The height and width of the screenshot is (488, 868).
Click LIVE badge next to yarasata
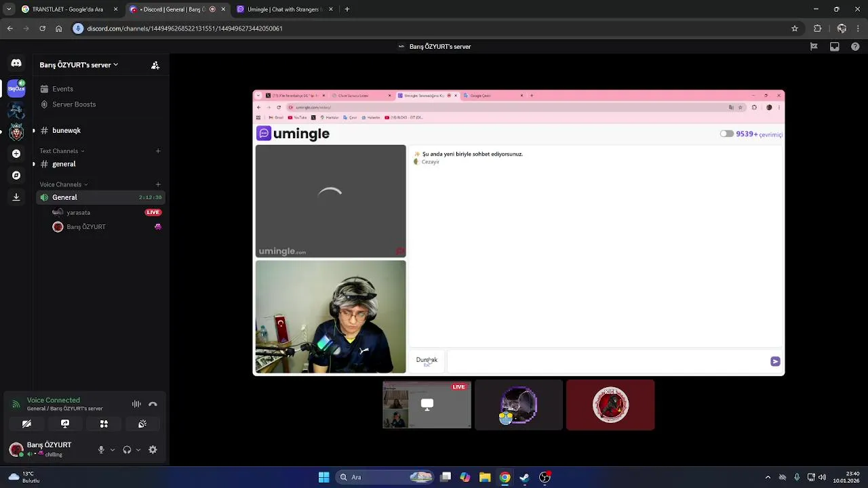153,213
